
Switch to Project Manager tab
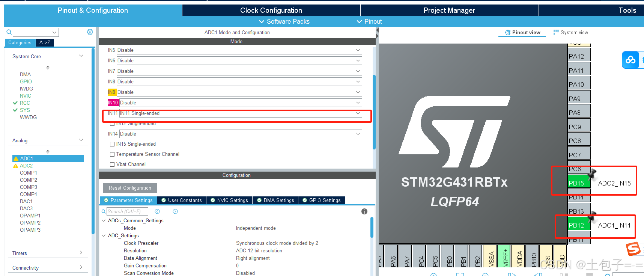[449, 10]
